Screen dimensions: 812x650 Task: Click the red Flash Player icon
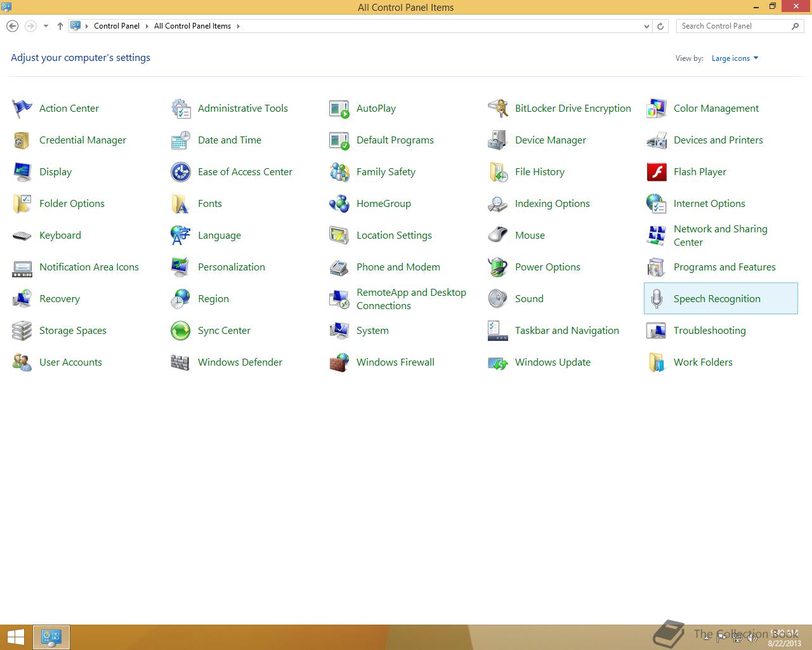657,172
